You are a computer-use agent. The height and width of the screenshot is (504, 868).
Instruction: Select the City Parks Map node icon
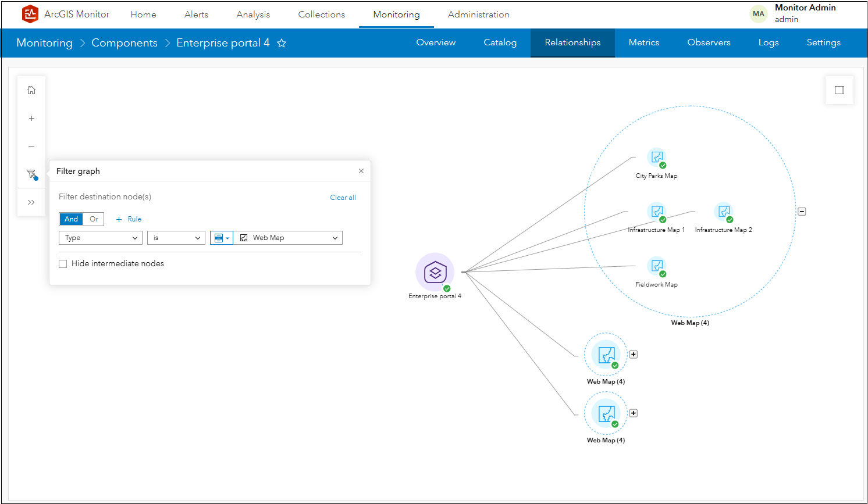tap(657, 158)
